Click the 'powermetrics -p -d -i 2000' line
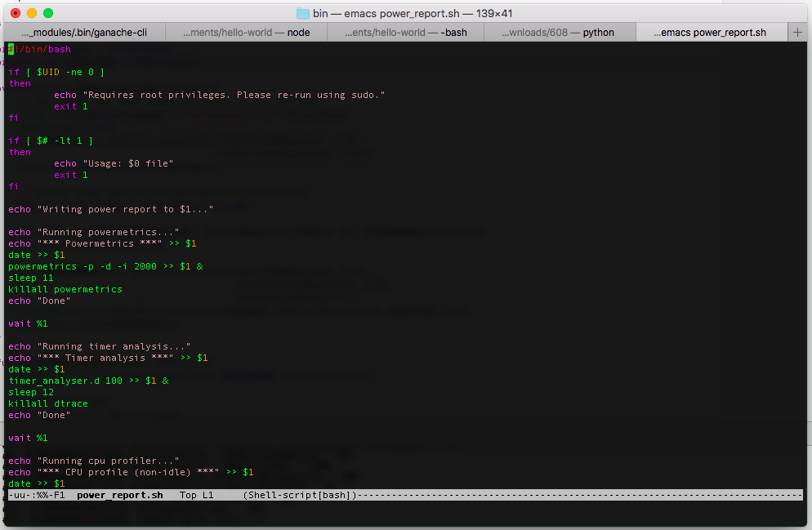This screenshot has width=812, height=530. tap(105, 266)
